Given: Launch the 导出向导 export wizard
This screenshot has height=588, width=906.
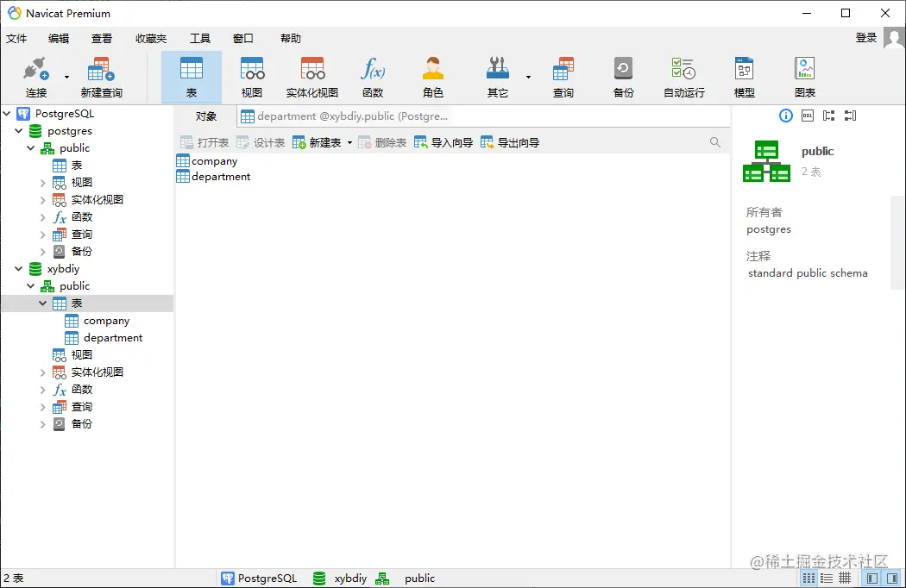Looking at the screenshot, I should point(510,142).
